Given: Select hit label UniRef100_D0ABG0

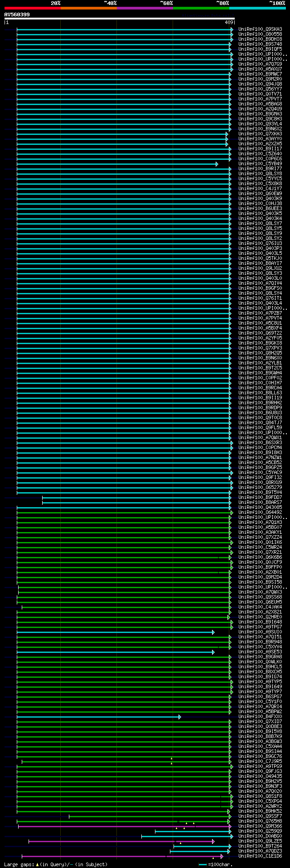Looking at the screenshot, I should point(260,836).
